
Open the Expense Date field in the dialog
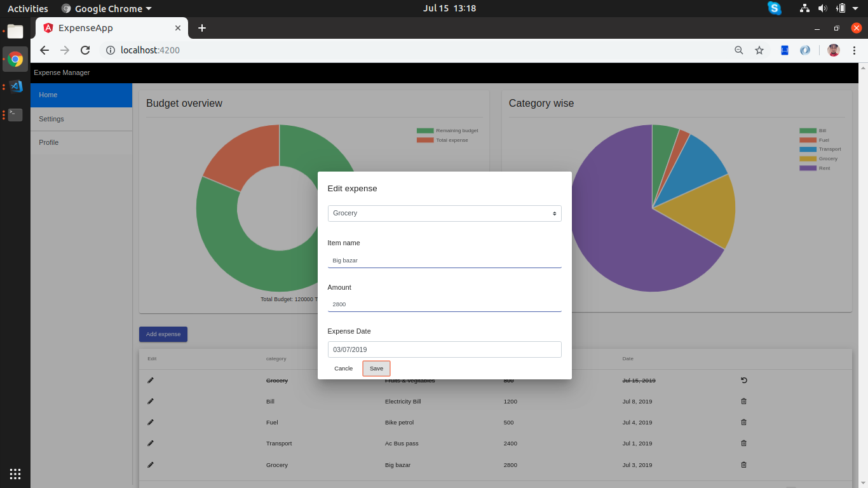(x=444, y=349)
